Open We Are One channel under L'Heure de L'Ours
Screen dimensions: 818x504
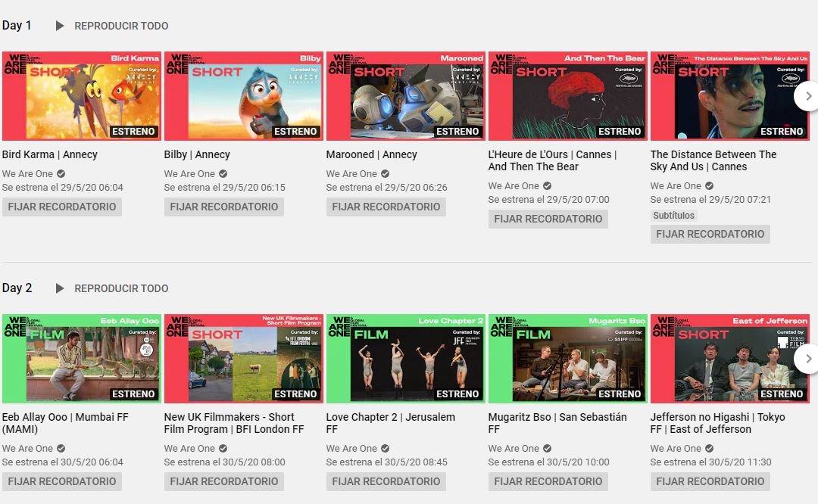(x=514, y=185)
